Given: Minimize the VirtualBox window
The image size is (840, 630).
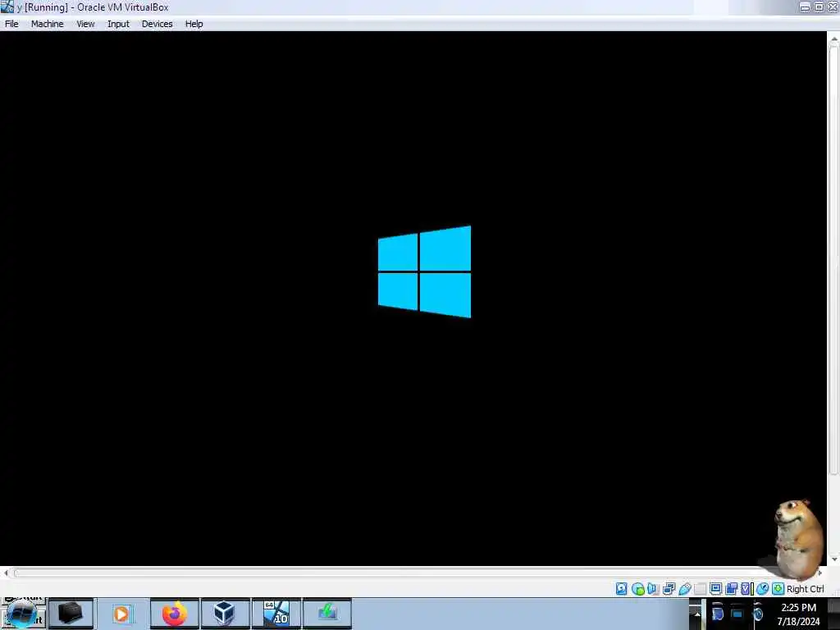Looking at the screenshot, I should [805, 7].
